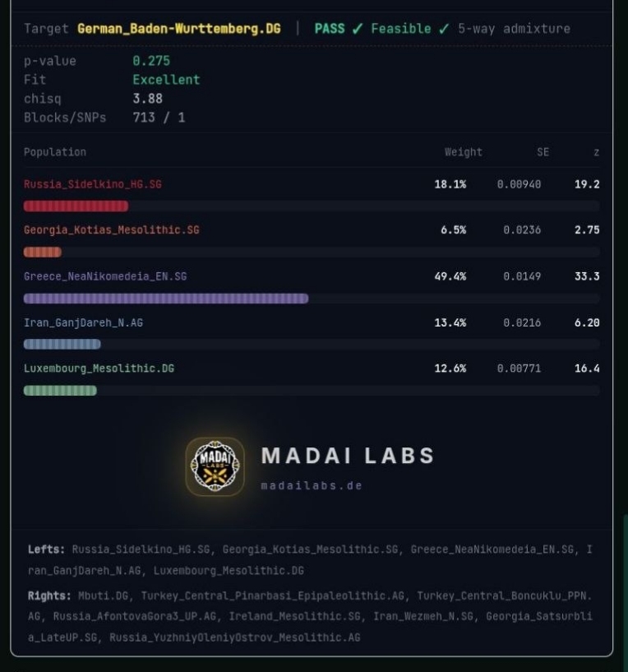Viewport: 628px width, 672px height.
Task: Click the Madai Labs logo icon
Action: point(215,466)
